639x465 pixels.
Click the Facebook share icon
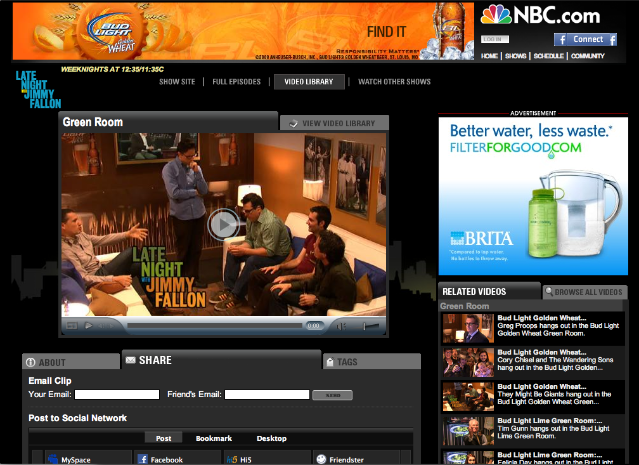(143, 459)
